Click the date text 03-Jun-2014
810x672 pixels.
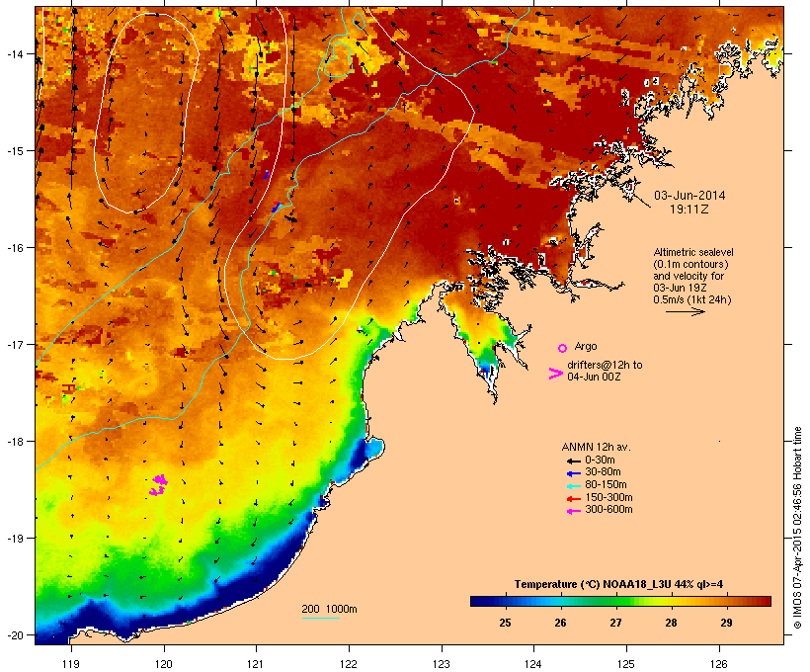point(689,196)
